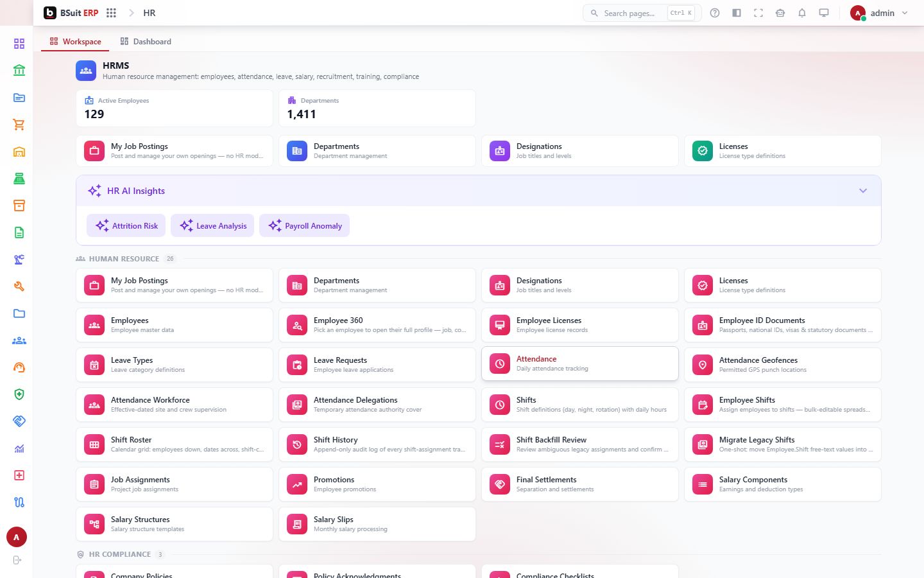Open the green shield icon in sidebar
924x578 pixels.
(19, 394)
